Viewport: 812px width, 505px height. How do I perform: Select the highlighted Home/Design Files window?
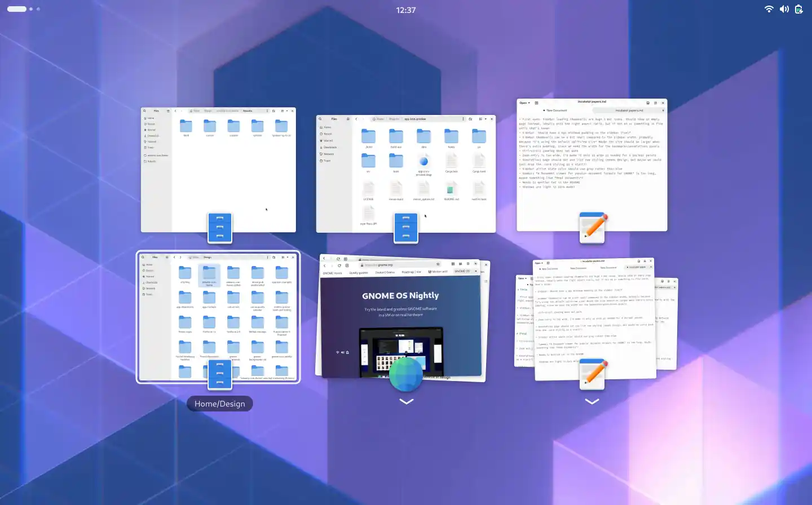(x=218, y=317)
